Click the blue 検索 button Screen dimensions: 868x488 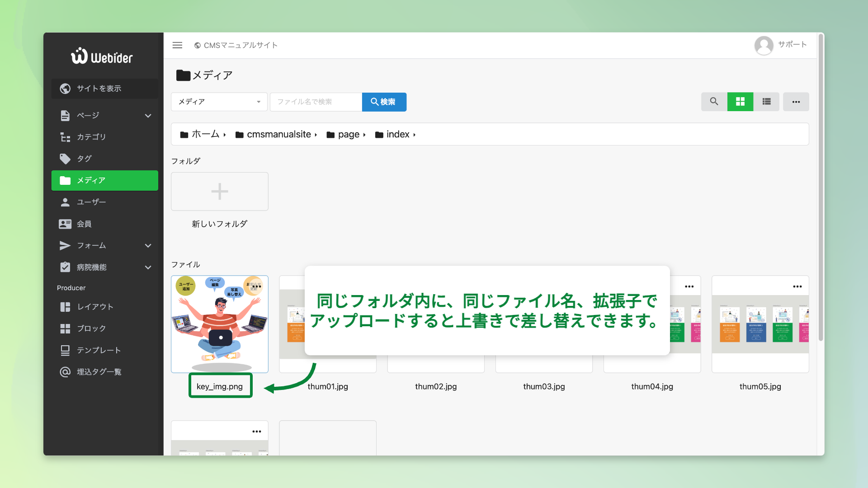point(384,102)
